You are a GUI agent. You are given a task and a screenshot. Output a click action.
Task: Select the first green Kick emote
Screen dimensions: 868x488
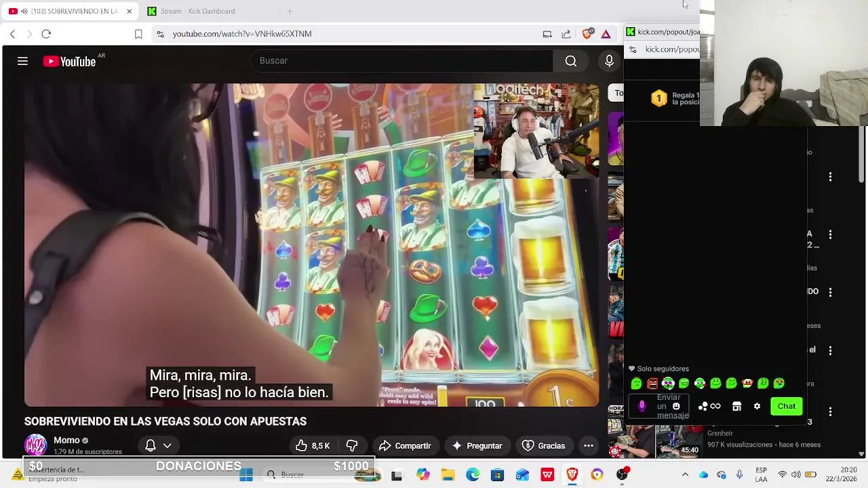[x=636, y=384]
